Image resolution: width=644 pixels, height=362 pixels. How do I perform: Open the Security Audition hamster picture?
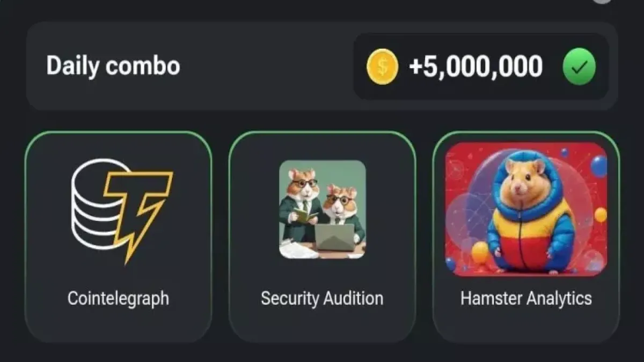coord(322,209)
